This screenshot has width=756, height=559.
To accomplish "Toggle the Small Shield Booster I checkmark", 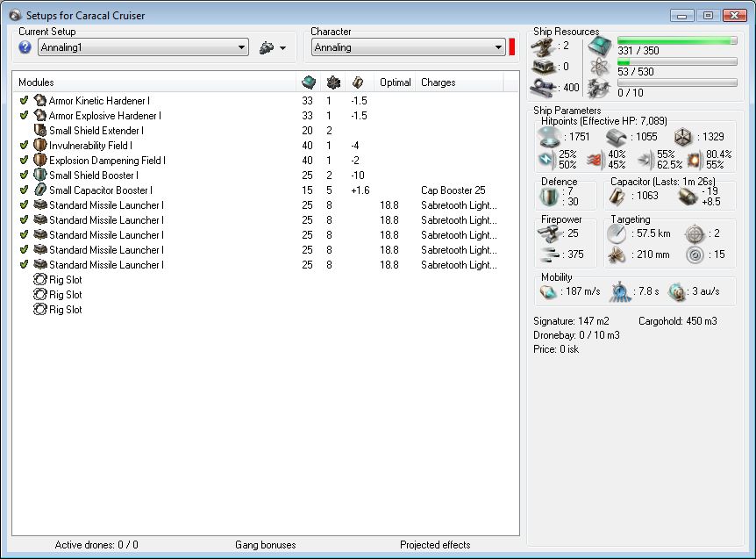I will pos(24,176).
